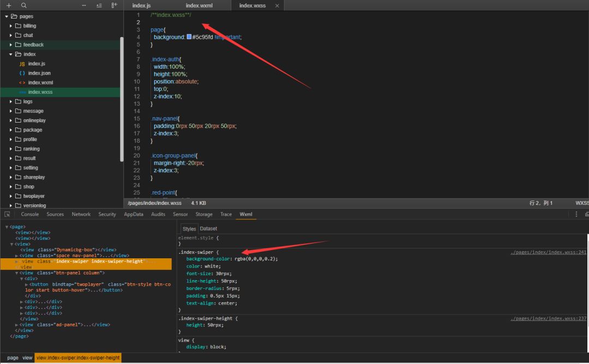Collapse the page node in Wxml tree
The image size is (589, 364).
coord(7,227)
